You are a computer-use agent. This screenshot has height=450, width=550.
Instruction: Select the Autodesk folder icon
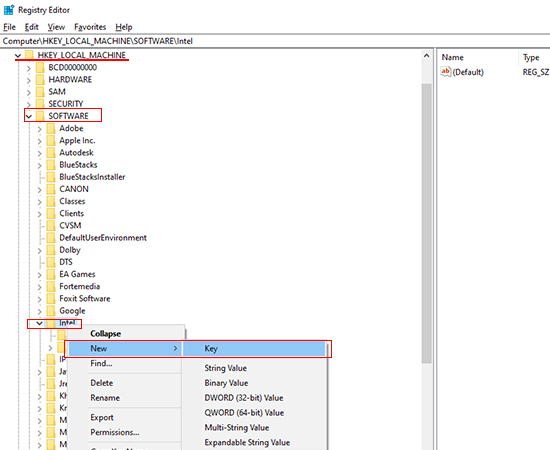point(51,153)
